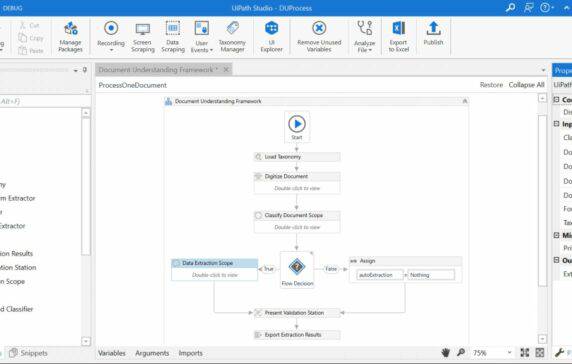
Task: Click the wrench icon in properties footer
Action: tap(559, 353)
